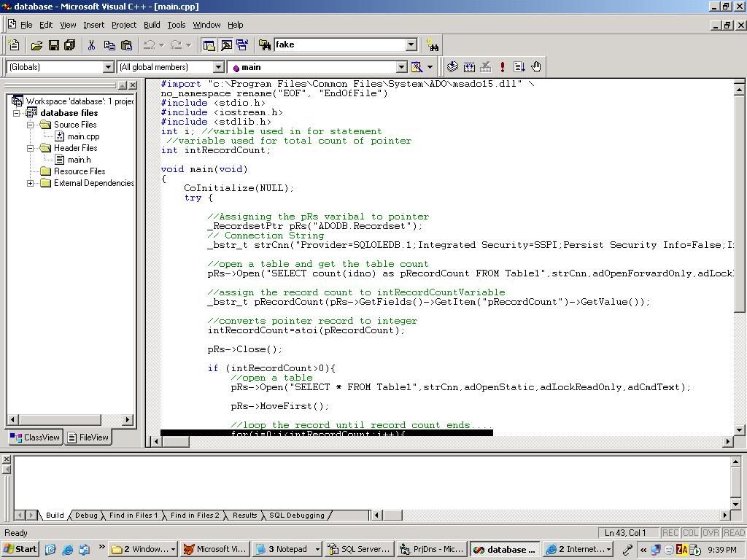This screenshot has width=747, height=560.
Task: Click the Find in Files binoculars icon
Action: click(265, 45)
